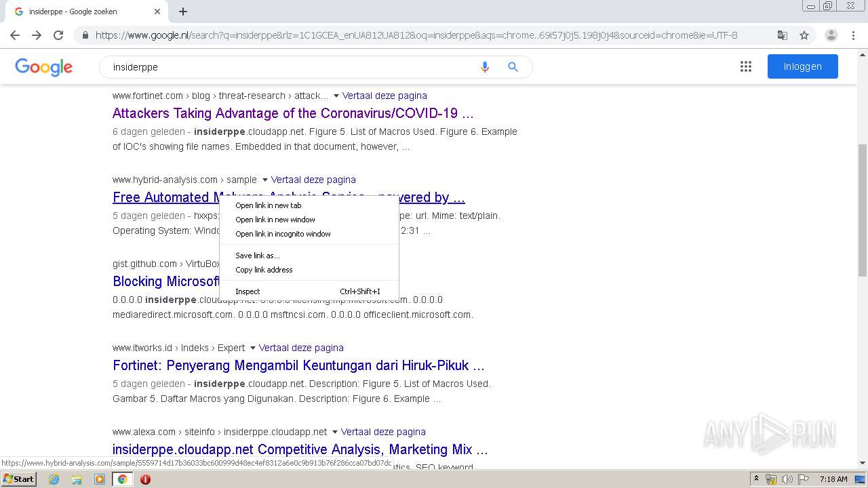
Task: Click the volume speaker tray icon
Action: pyautogui.click(x=787, y=479)
